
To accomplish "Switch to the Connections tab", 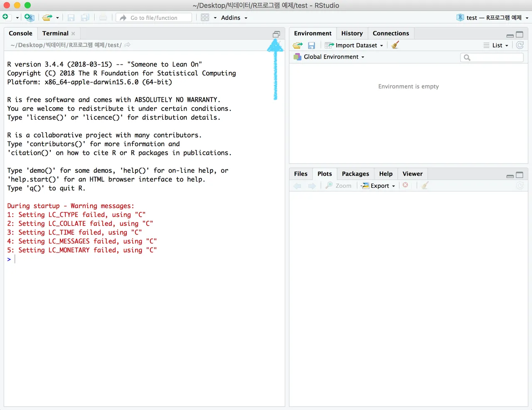I will pyautogui.click(x=391, y=33).
